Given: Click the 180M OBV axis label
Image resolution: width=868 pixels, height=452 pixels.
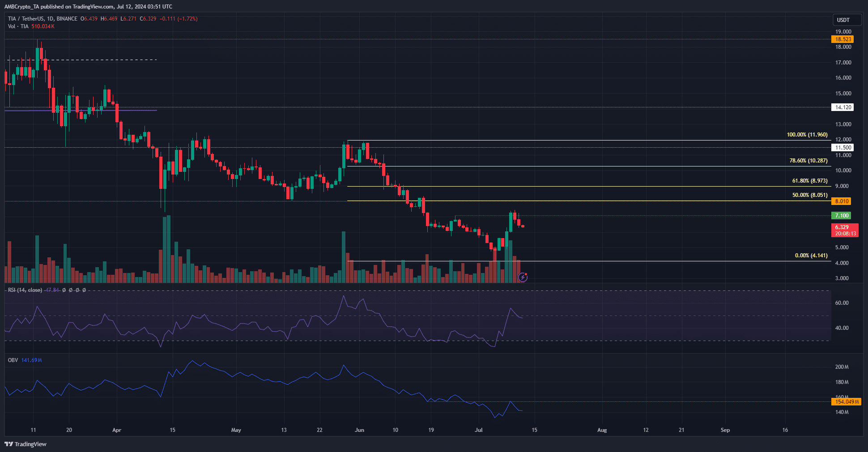Looking at the screenshot, I should (842, 382).
